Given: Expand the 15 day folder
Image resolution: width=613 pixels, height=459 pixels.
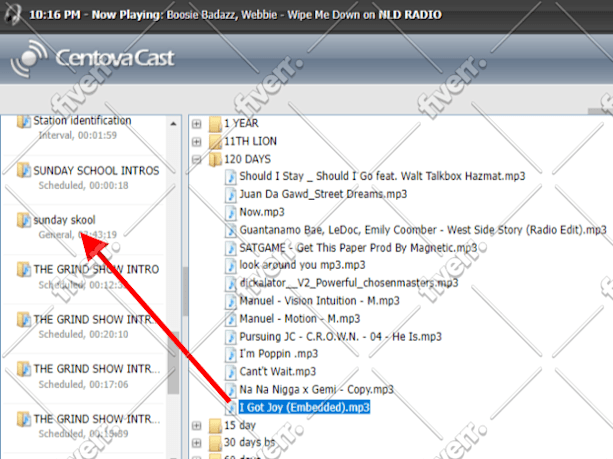Looking at the screenshot, I should click(x=196, y=425).
